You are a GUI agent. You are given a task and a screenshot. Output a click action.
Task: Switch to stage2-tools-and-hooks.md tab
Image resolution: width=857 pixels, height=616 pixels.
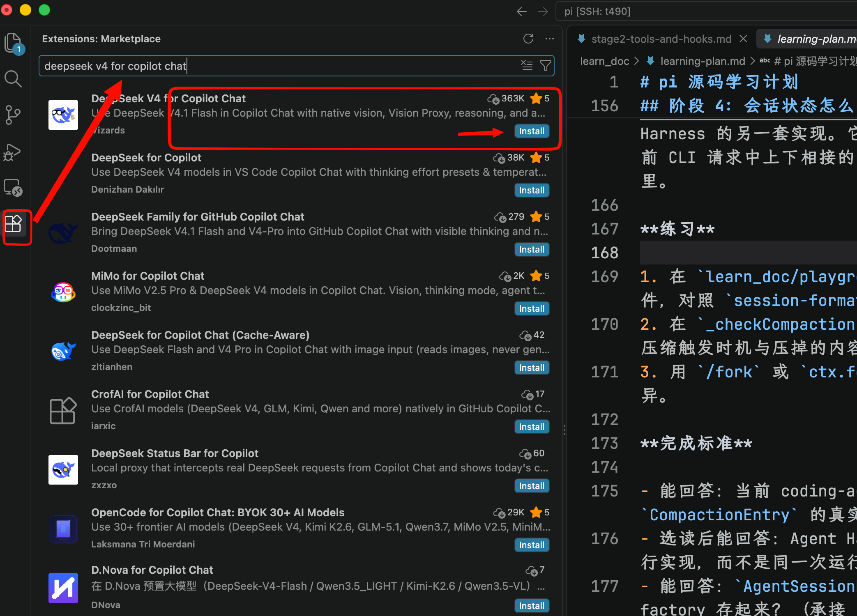pos(661,39)
